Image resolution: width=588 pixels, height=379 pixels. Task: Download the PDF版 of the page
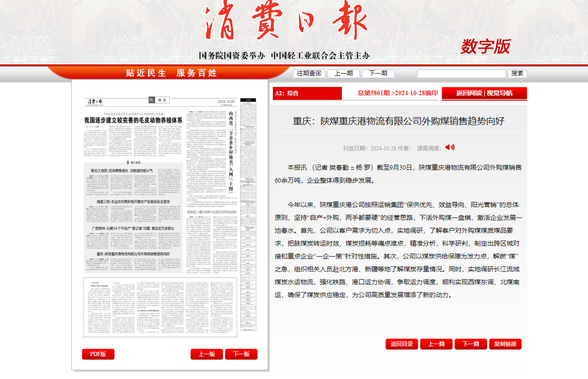(98, 354)
